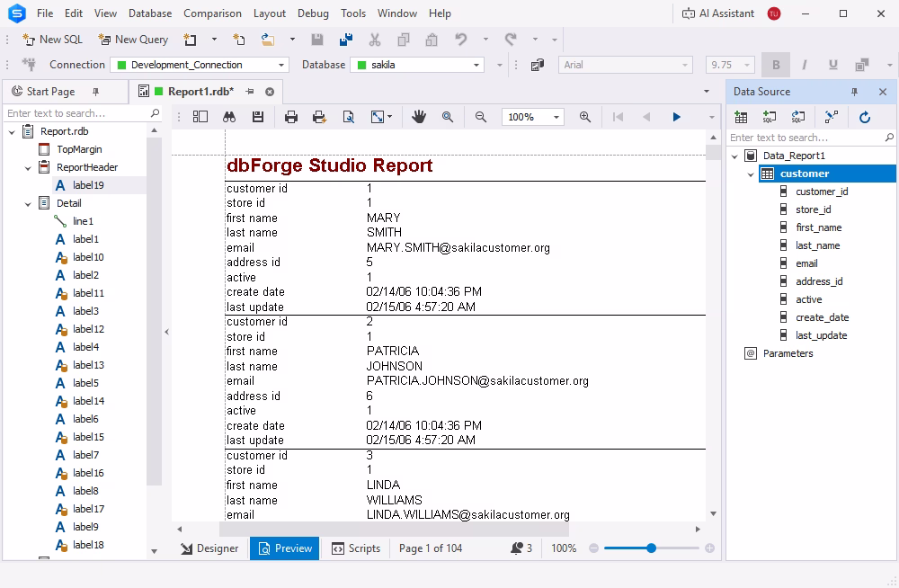This screenshot has height=588, width=899.
Task: Switch to the Scripts view tab
Action: coord(356,548)
